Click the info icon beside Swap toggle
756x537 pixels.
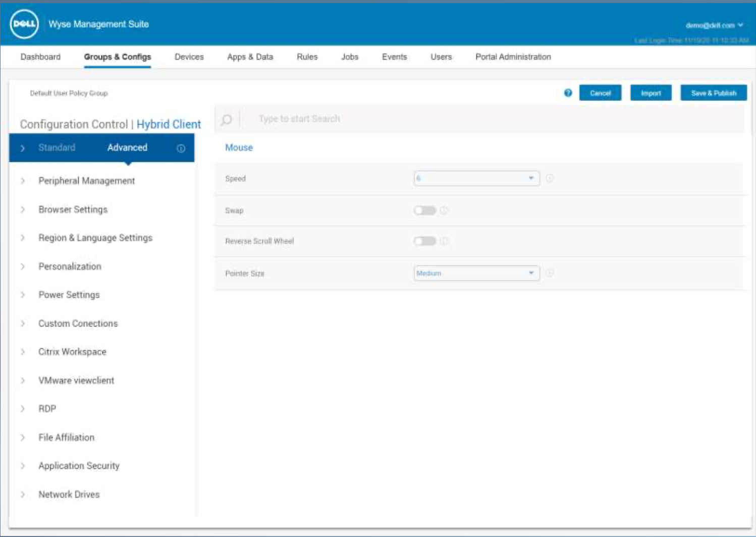click(444, 210)
